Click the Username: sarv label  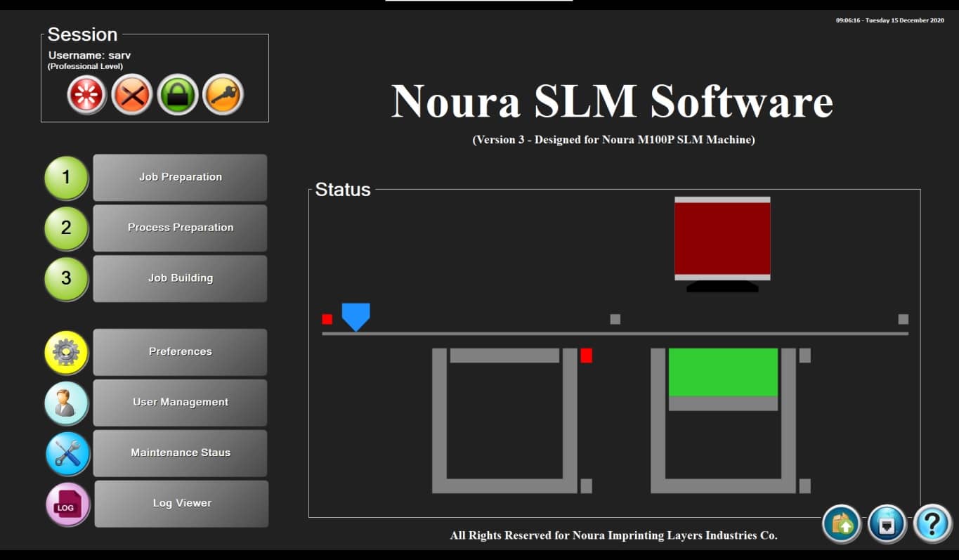[x=88, y=55]
